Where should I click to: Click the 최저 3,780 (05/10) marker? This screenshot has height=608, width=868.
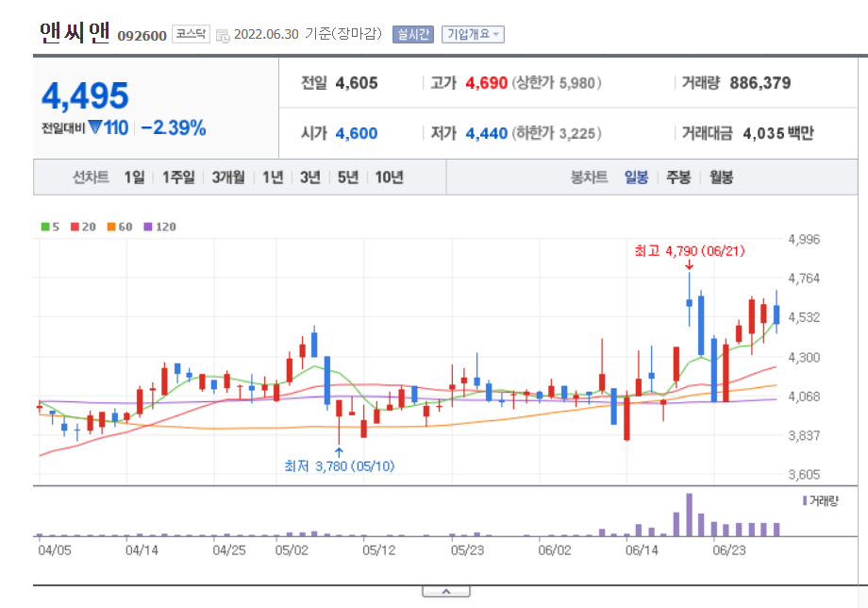point(340,466)
